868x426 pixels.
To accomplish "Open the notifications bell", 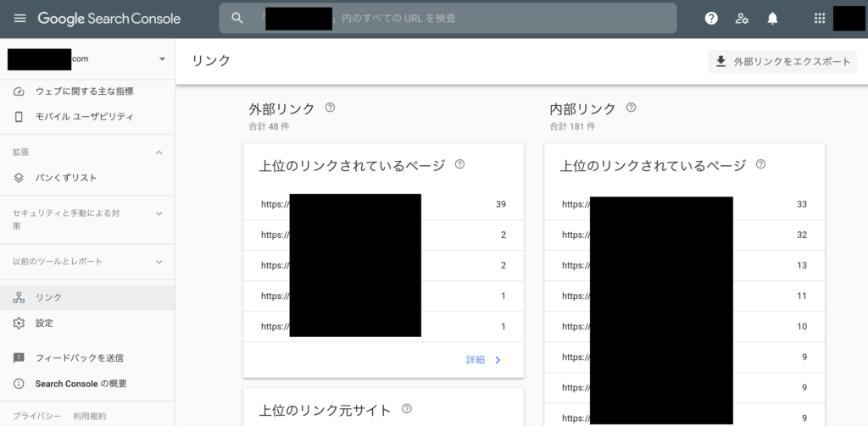I will (x=772, y=18).
